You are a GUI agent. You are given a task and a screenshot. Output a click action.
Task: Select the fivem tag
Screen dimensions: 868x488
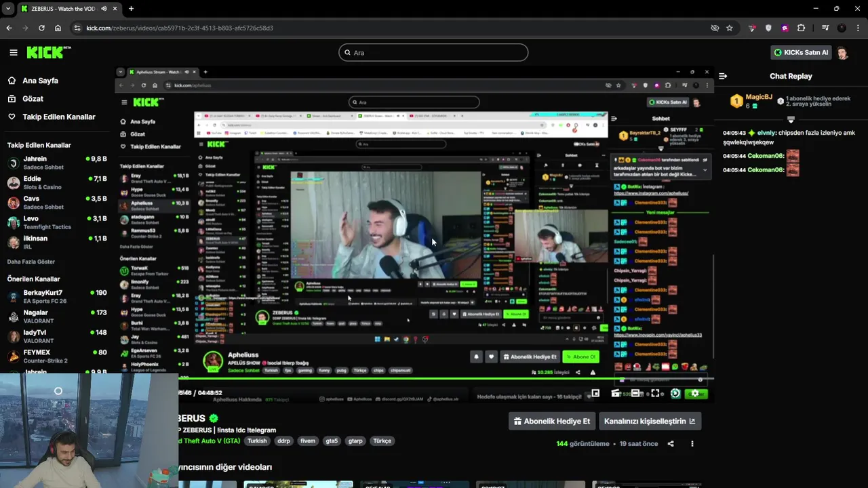click(308, 441)
